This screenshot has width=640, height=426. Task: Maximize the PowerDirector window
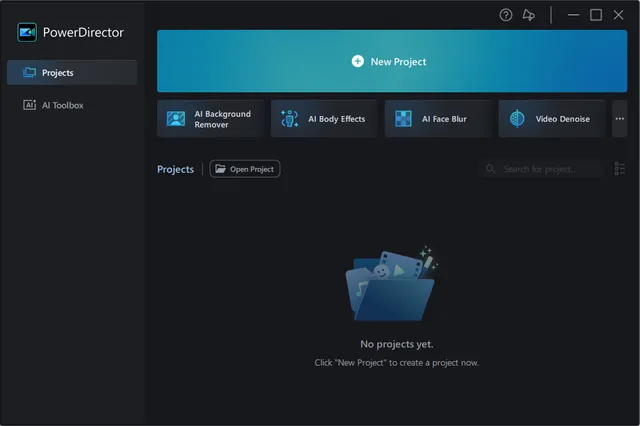(x=596, y=15)
